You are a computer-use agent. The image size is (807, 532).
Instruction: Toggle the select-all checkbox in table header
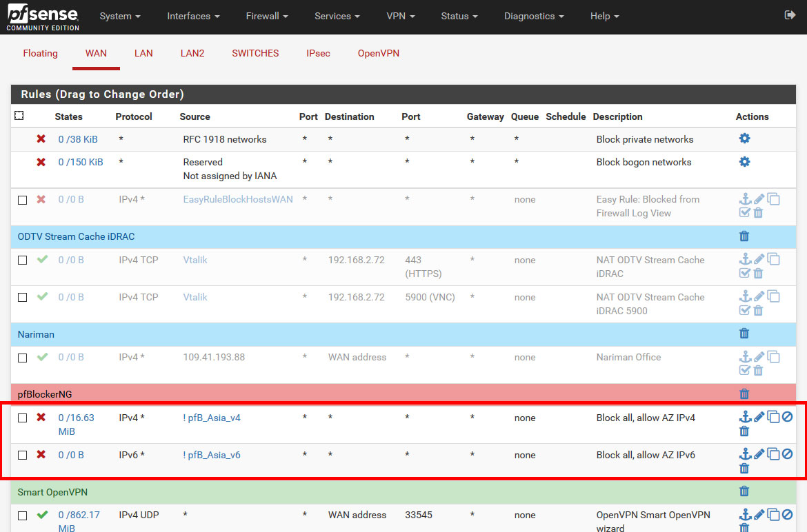[19, 116]
